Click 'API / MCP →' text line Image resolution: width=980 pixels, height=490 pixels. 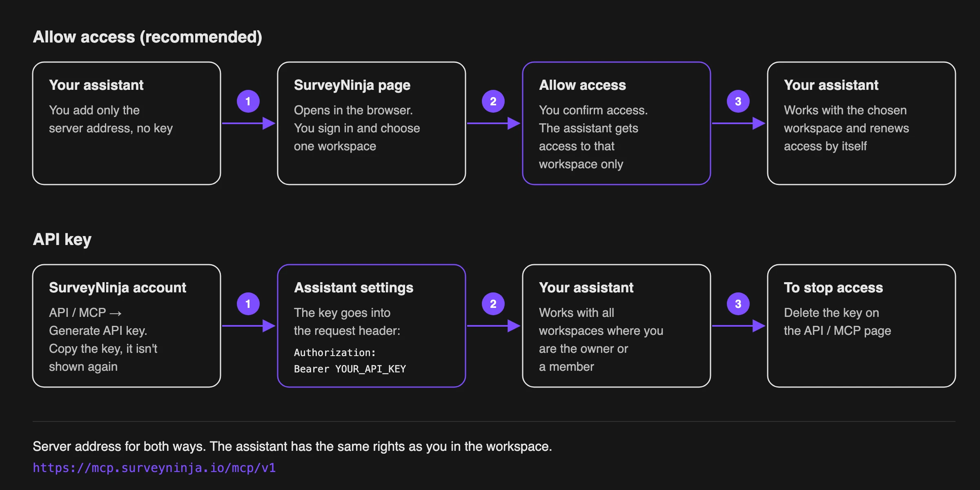coord(85,313)
